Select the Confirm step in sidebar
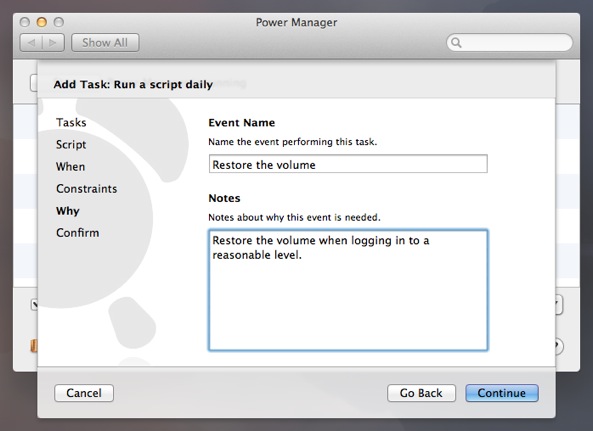Image resolution: width=593 pixels, height=431 pixels. click(78, 233)
